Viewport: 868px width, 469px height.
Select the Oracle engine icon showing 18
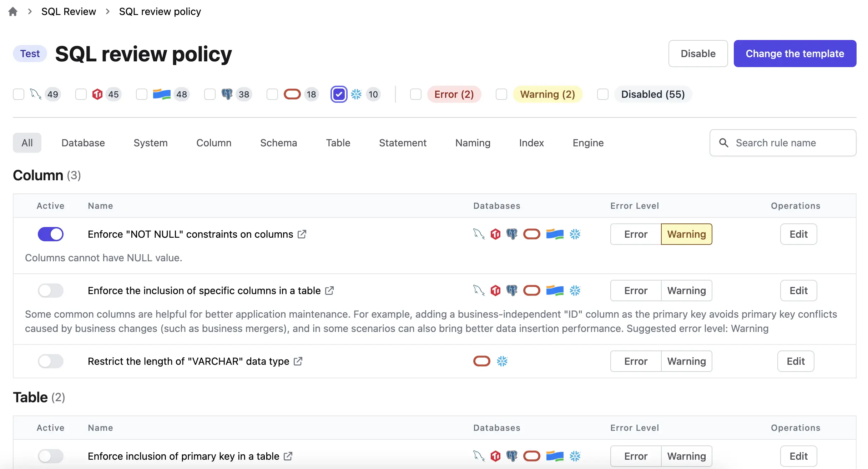[x=292, y=94]
